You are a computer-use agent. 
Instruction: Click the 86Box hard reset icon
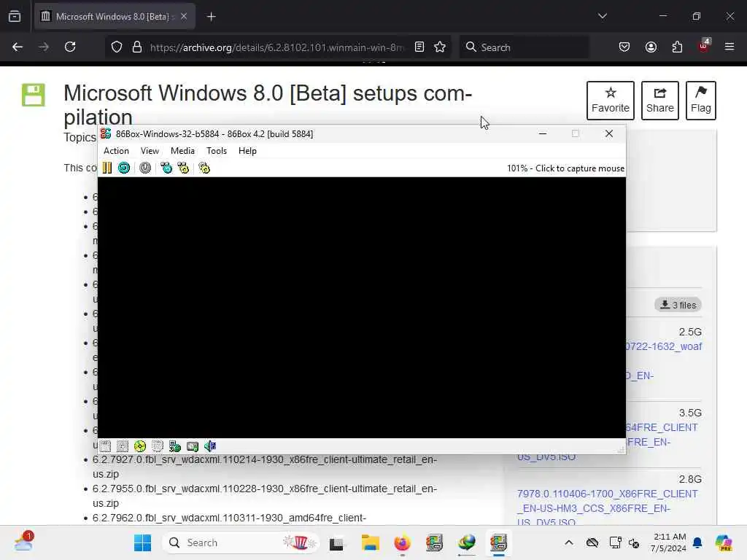coord(124,168)
